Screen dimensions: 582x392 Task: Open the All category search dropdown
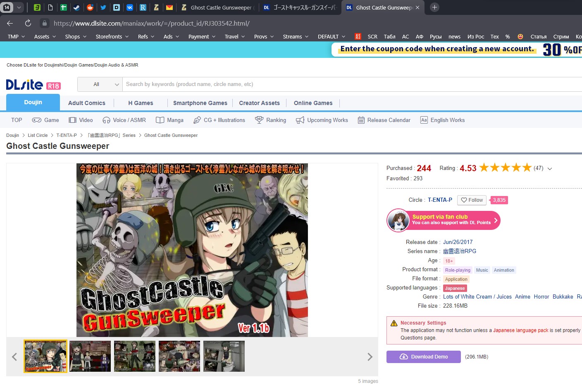tap(100, 84)
